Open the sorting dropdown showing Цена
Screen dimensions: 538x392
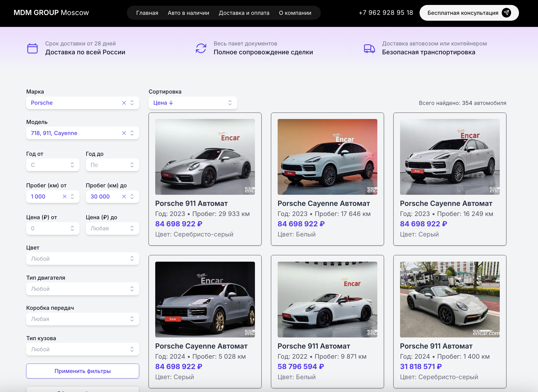192,103
